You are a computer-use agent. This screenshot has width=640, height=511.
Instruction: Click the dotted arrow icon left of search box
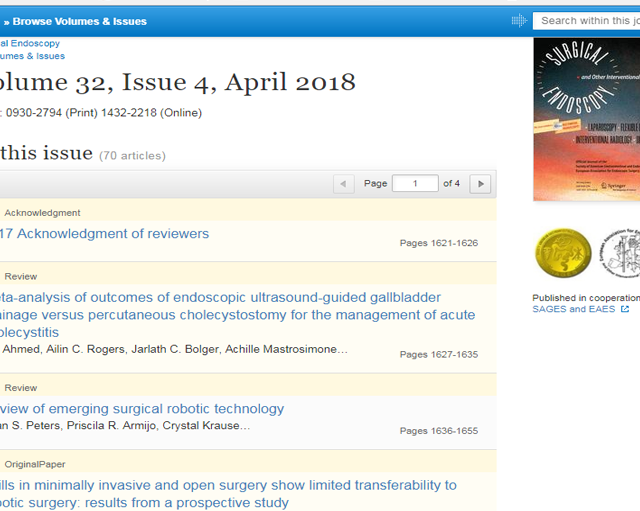(518, 21)
